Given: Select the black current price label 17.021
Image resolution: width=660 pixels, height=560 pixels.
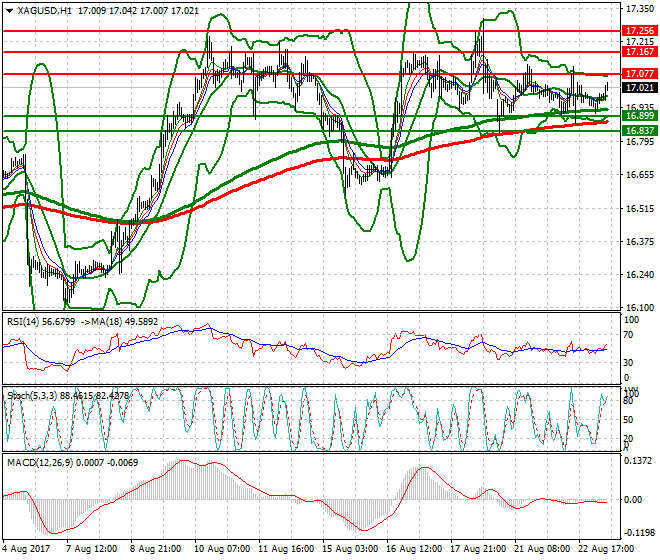Looking at the screenshot, I should (639, 88).
